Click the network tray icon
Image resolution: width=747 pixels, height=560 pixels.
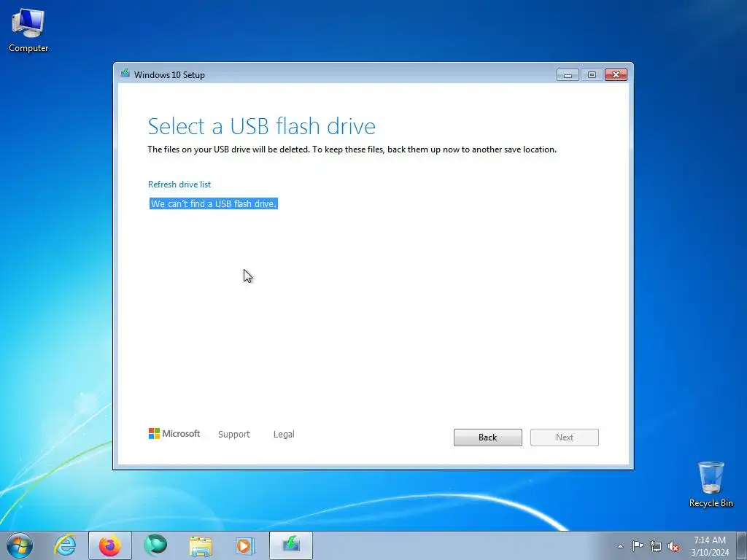656,546
